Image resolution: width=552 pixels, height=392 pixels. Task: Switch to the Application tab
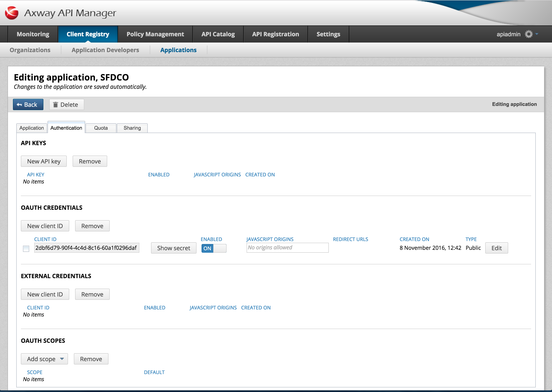32,128
